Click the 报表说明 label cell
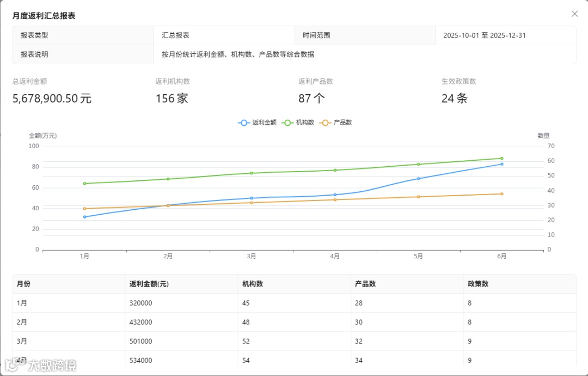The width and height of the screenshot is (588, 376). (83, 54)
